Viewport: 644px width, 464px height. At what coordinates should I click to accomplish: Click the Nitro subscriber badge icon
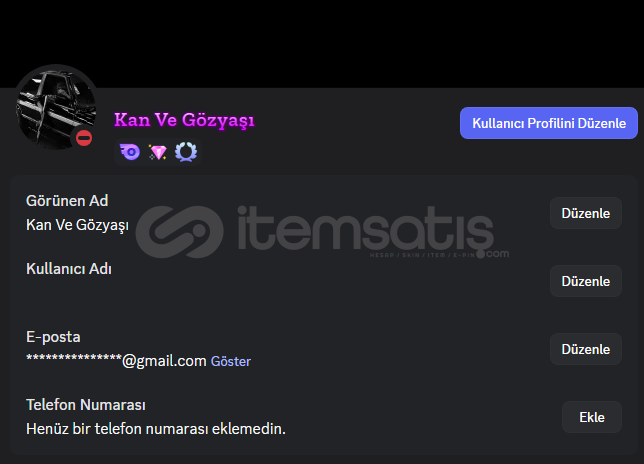(130, 152)
